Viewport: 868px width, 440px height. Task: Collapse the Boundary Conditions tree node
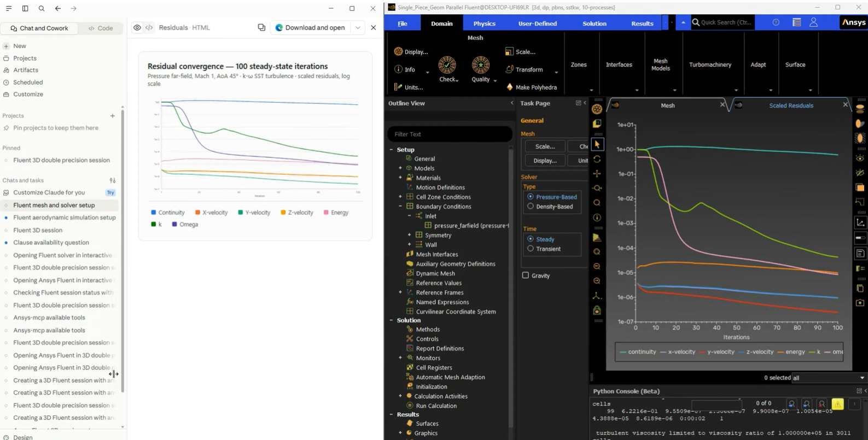click(400, 207)
